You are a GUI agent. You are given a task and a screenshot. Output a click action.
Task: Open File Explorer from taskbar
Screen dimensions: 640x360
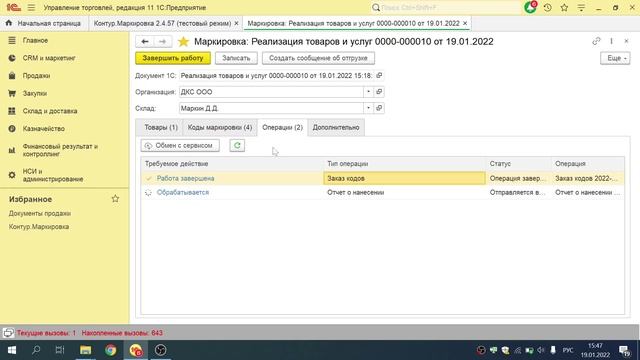(85, 350)
